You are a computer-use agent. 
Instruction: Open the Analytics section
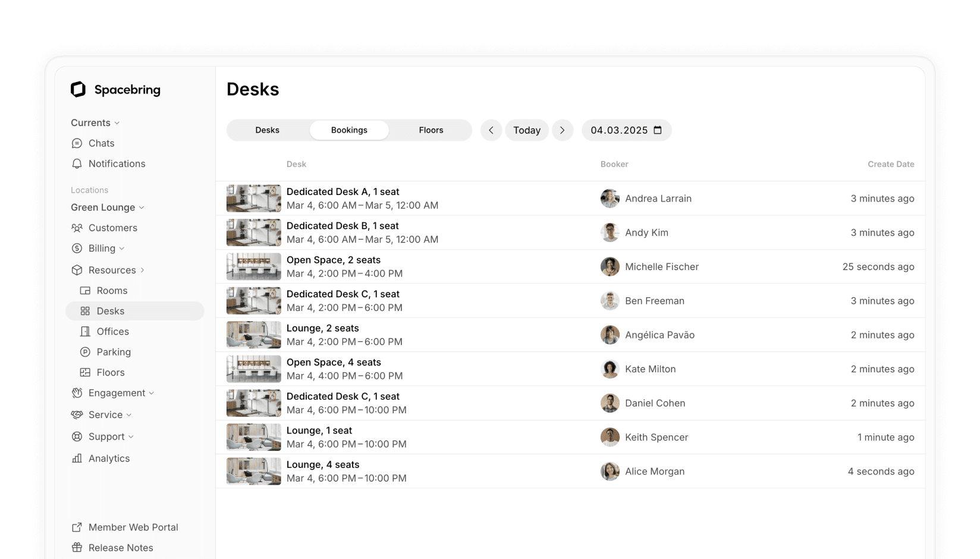(109, 458)
